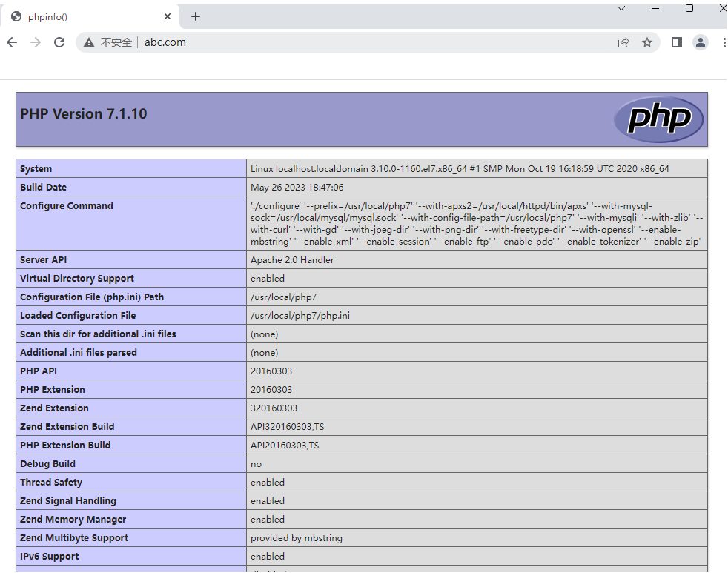Reload the phpinfo page

coord(59,42)
